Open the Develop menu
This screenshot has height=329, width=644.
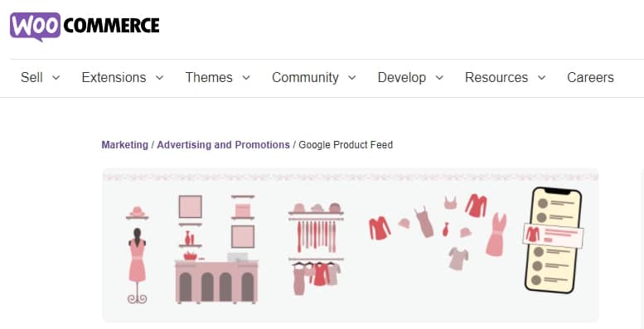click(402, 78)
